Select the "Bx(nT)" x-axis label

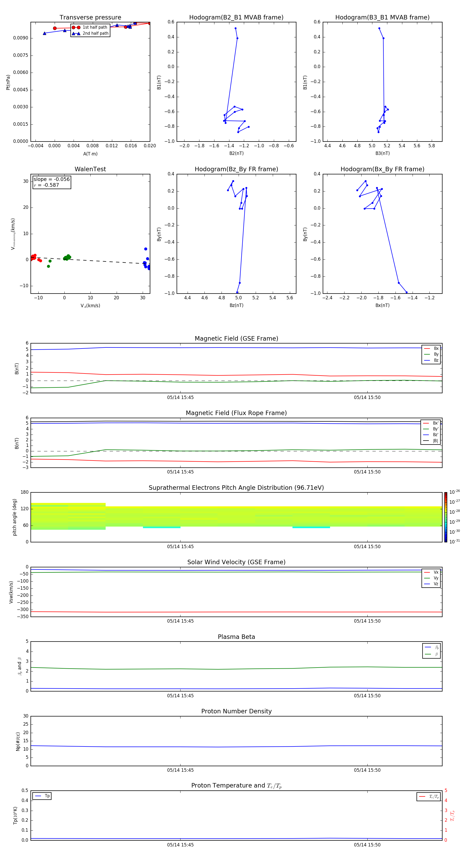[x=382, y=305]
